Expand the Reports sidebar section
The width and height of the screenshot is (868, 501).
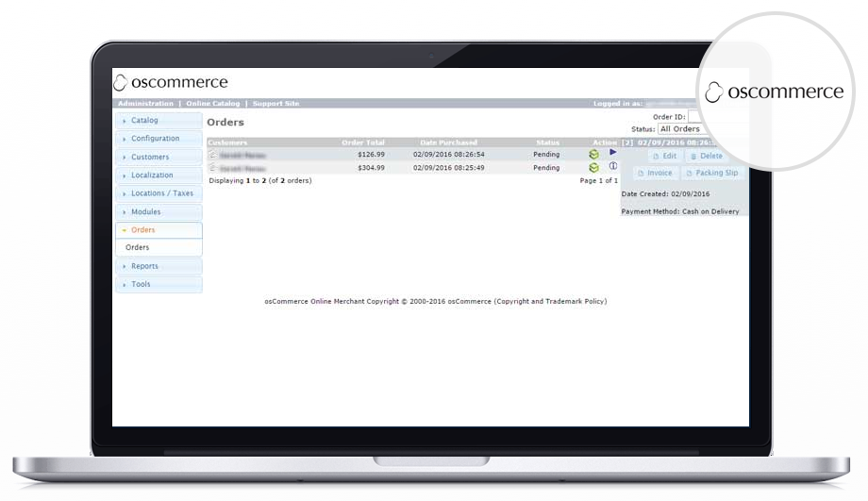(x=159, y=266)
